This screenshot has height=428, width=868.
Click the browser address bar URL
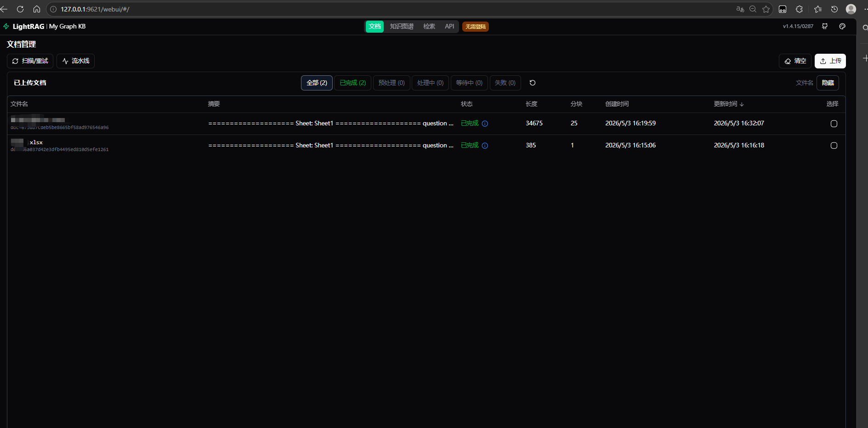[x=95, y=9]
